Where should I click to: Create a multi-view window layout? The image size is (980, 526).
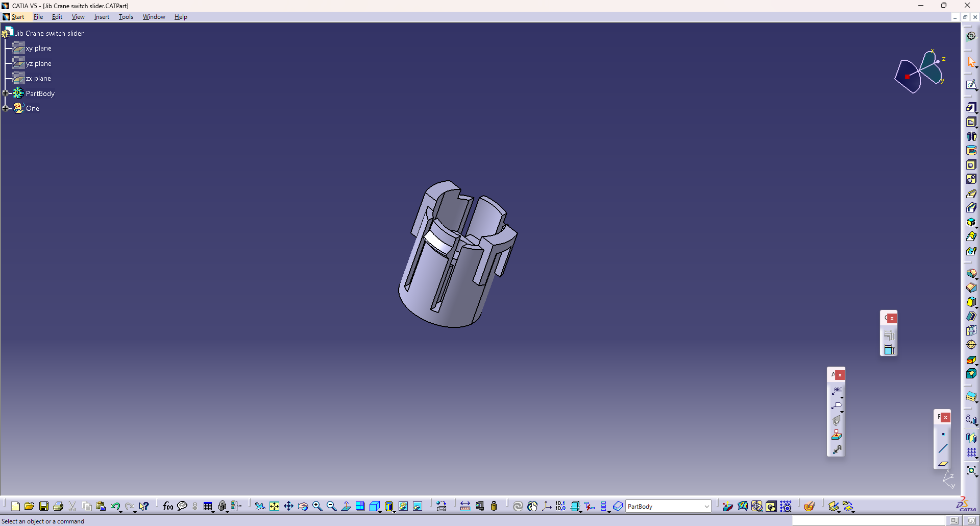pos(360,506)
